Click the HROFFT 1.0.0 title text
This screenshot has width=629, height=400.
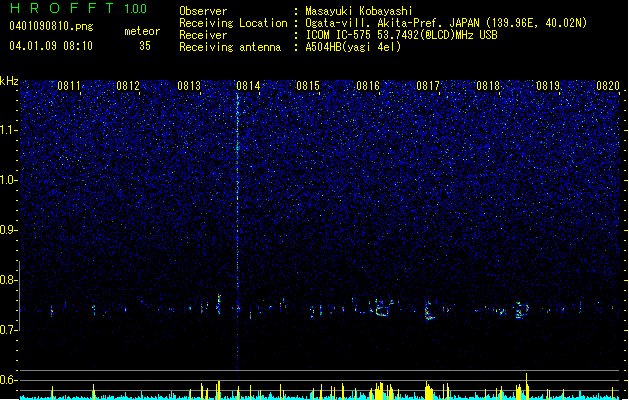[x=78, y=8]
